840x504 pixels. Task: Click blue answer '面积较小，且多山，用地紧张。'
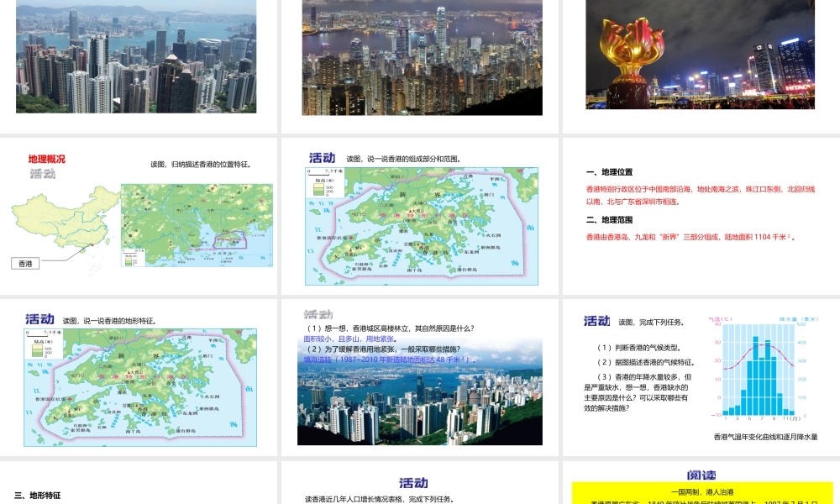351,339
